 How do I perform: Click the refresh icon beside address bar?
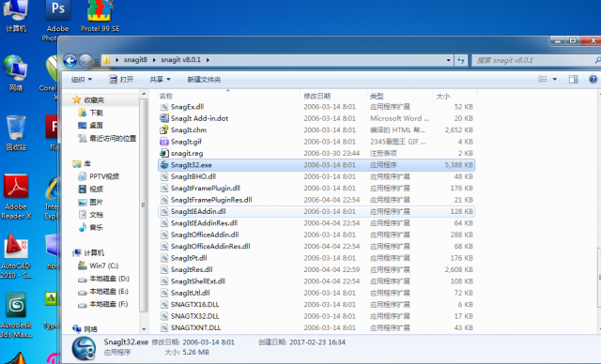pos(461,60)
